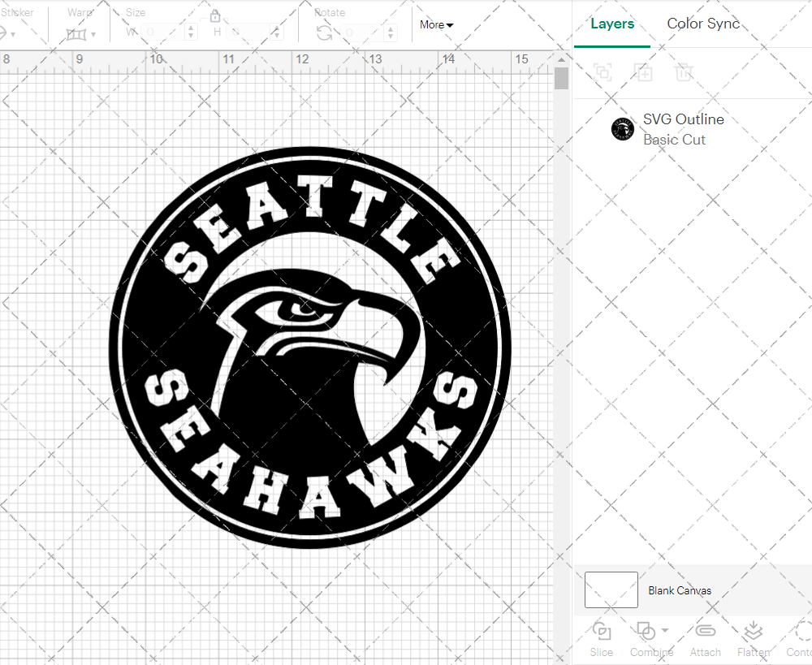Click the Duplicate layer icon

tap(643, 72)
